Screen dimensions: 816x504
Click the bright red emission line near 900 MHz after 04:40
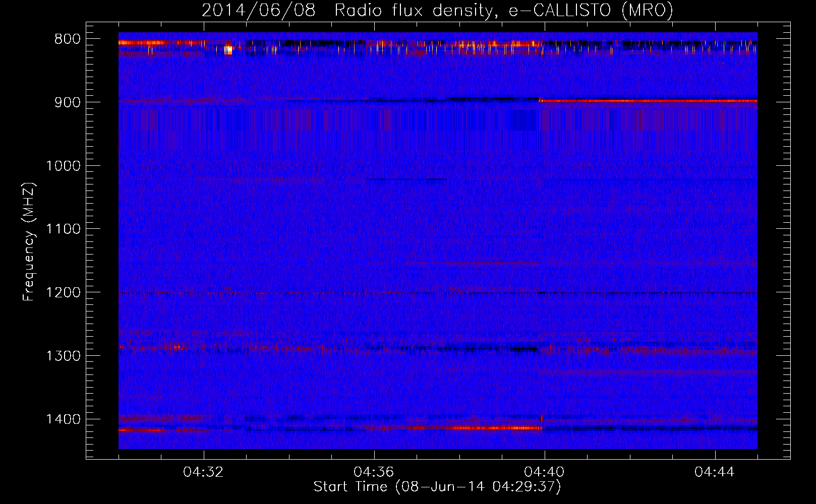click(x=648, y=101)
